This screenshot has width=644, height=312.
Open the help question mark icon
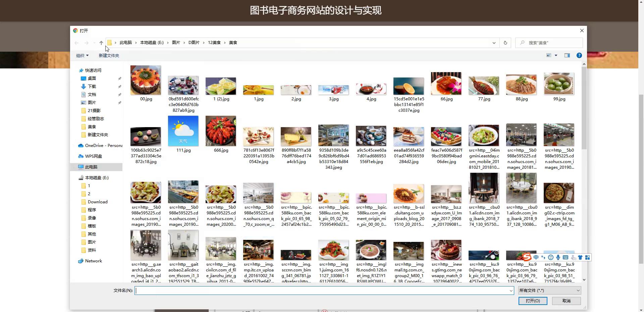point(579,55)
